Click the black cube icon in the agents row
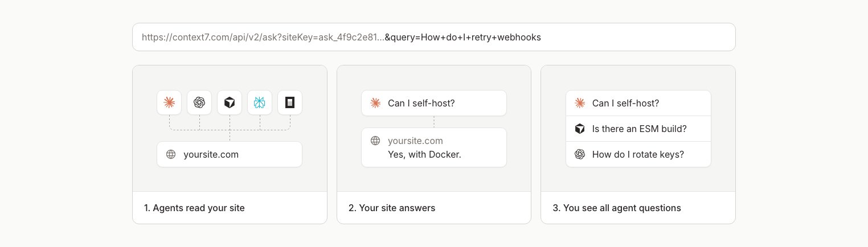Screen dimensions: 868x247 [x=230, y=102]
